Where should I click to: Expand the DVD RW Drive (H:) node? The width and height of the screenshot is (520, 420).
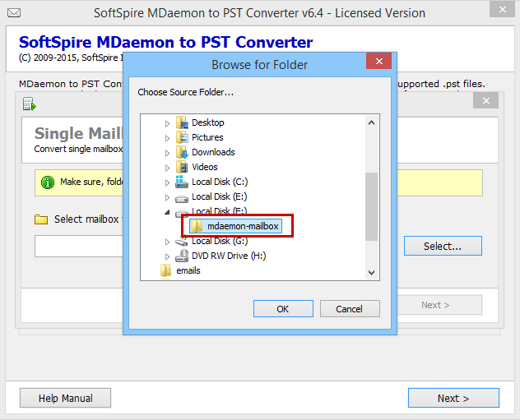point(167,256)
